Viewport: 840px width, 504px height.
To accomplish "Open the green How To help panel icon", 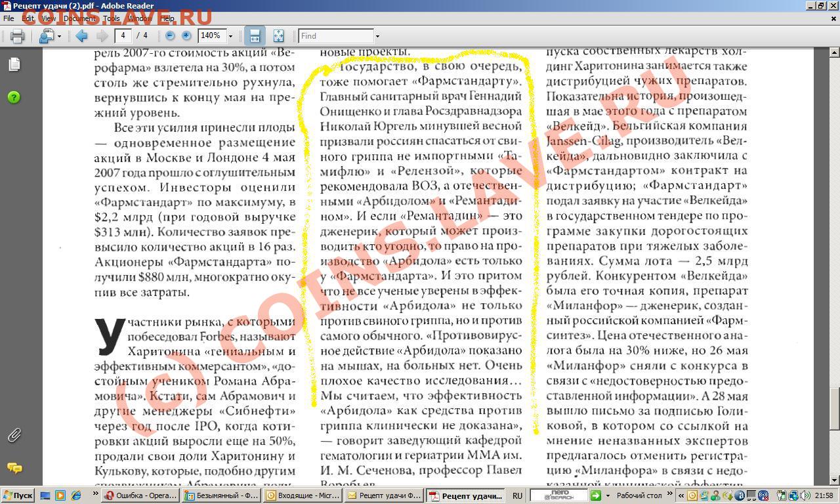I will point(14,97).
